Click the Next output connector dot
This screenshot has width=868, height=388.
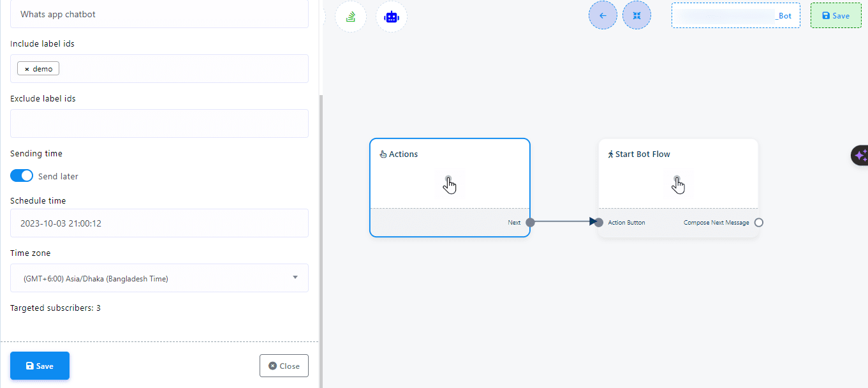[530, 223]
